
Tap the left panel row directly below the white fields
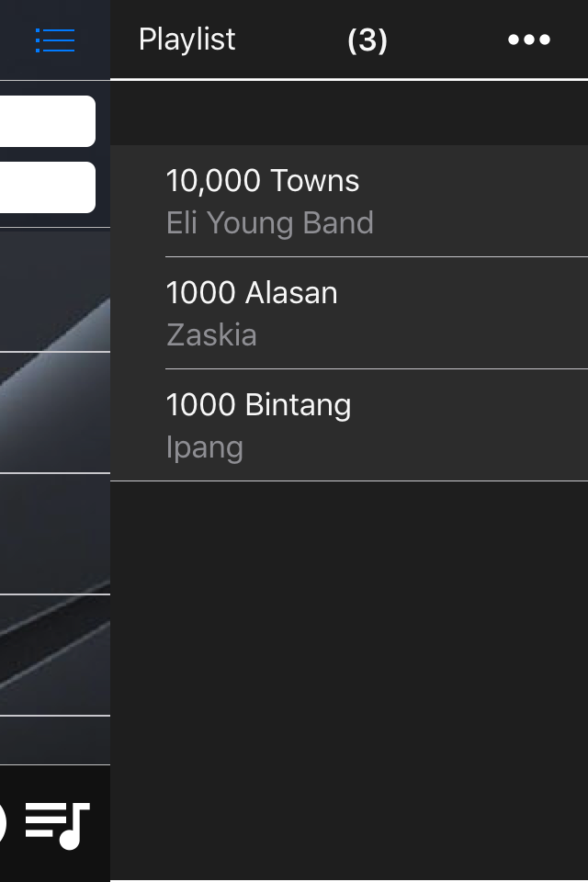(55, 289)
